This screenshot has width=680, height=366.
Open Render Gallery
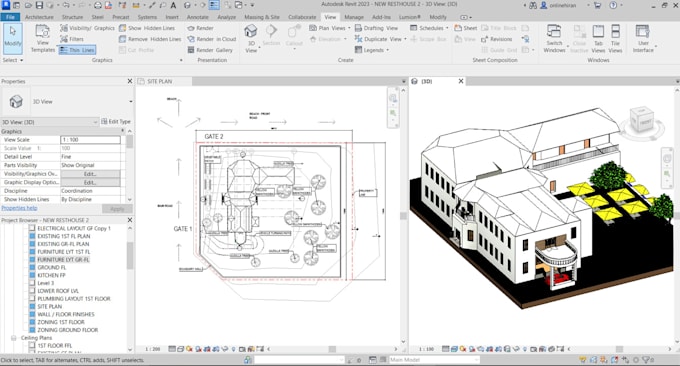point(210,50)
